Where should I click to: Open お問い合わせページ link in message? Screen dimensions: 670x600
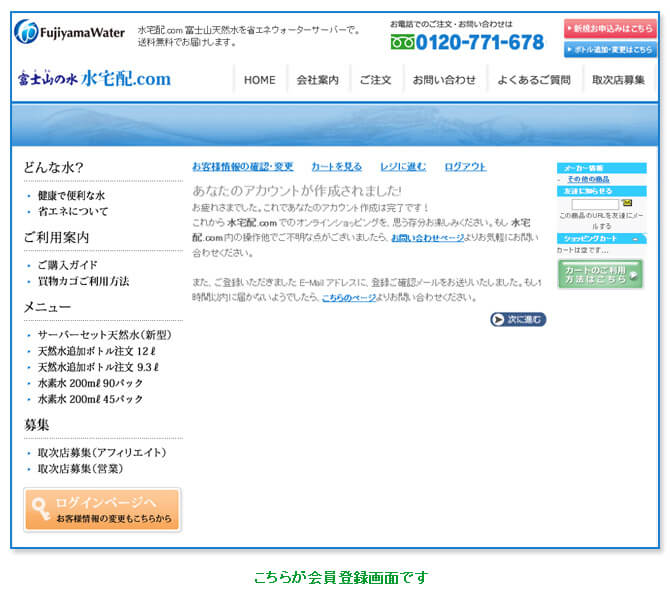(427, 238)
